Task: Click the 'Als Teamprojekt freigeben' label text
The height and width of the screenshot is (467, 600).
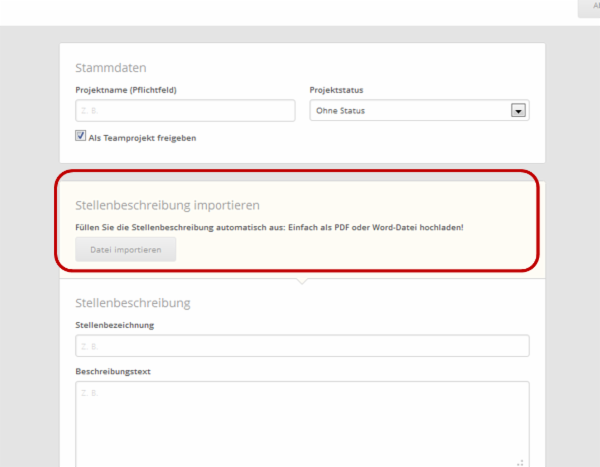Action: (142, 138)
